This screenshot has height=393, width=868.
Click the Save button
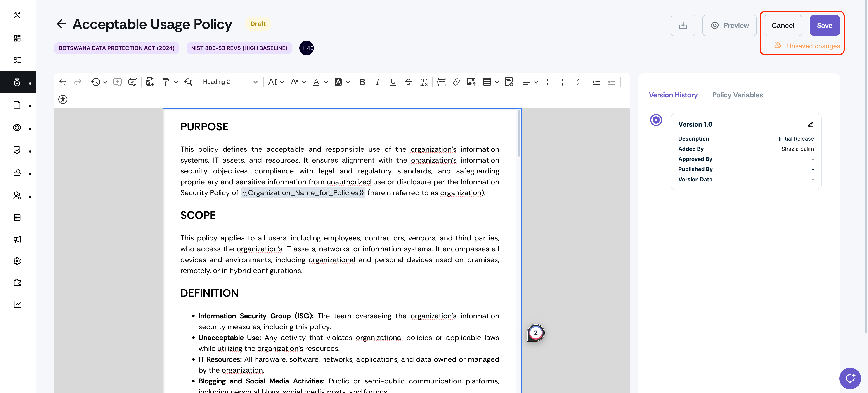tap(824, 25)
